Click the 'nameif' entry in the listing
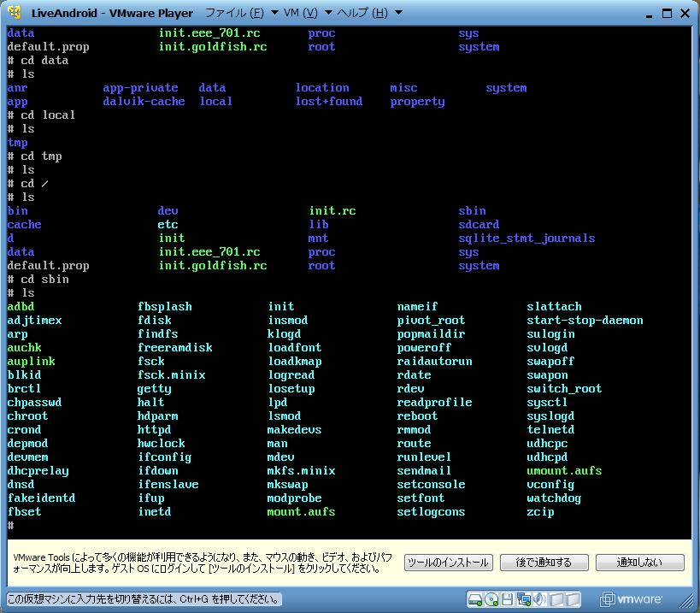700x613 pixels. [x=417, y=307]
